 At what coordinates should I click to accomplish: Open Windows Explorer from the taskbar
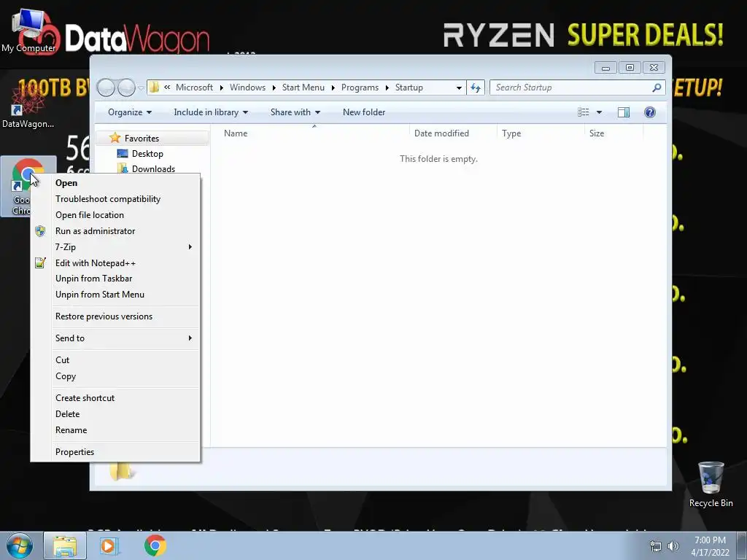click(65, 545)
